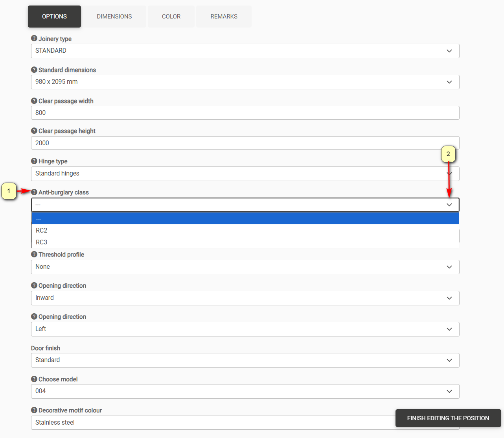The width and height of the screenshot is (504, 438).
Task: Click help icon for Decorative motif colour
Action: coord(34,410)
